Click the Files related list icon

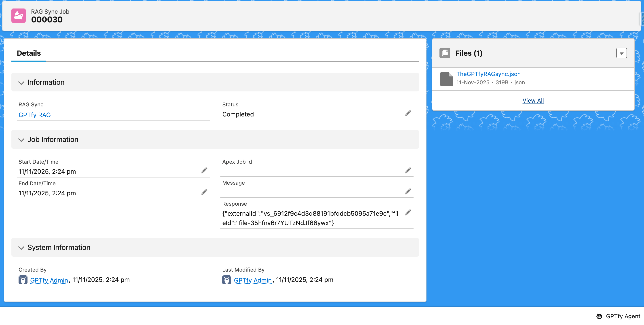pos(445,53)
